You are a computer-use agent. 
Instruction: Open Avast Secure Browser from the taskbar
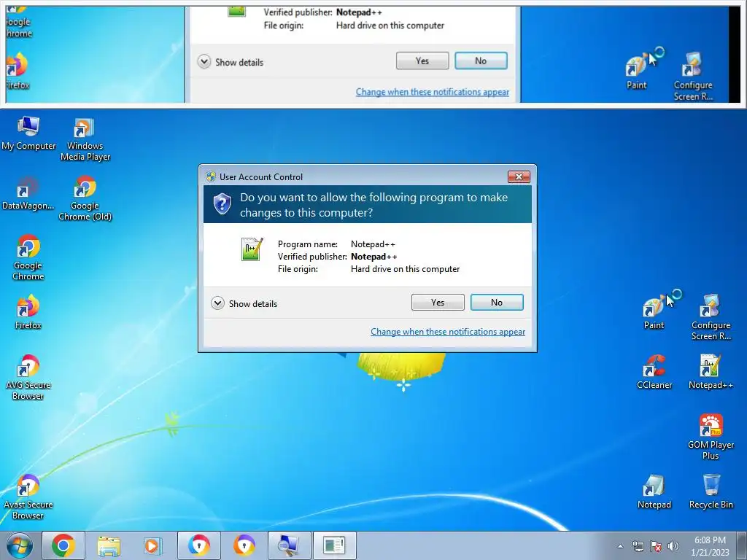coord(244,545)
